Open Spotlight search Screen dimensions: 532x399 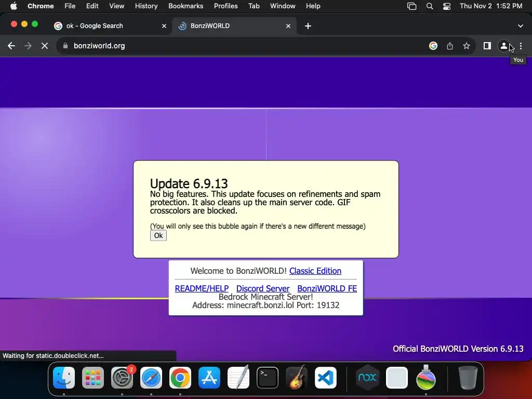tap(430, 6)
